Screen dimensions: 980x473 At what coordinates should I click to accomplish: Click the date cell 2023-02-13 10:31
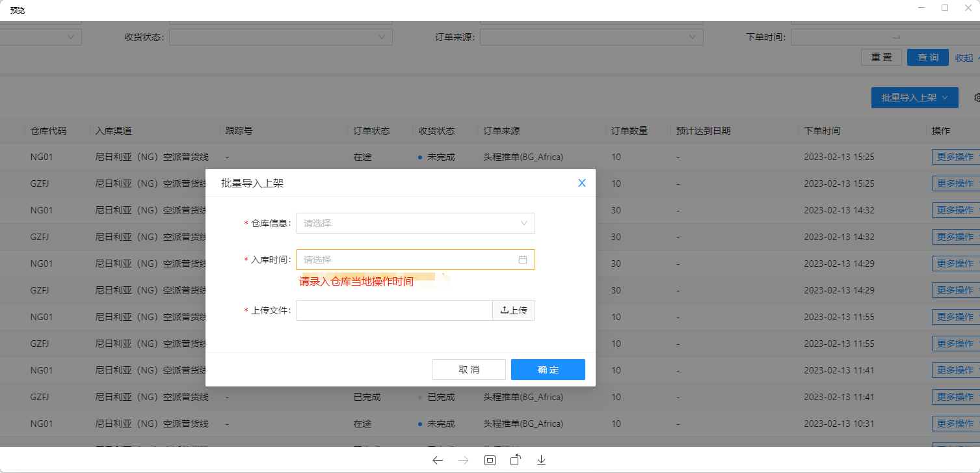coord(839,424)
